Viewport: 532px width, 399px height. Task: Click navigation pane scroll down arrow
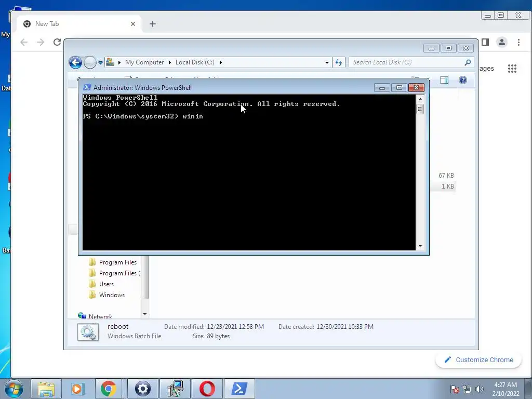tap(145, 314)
